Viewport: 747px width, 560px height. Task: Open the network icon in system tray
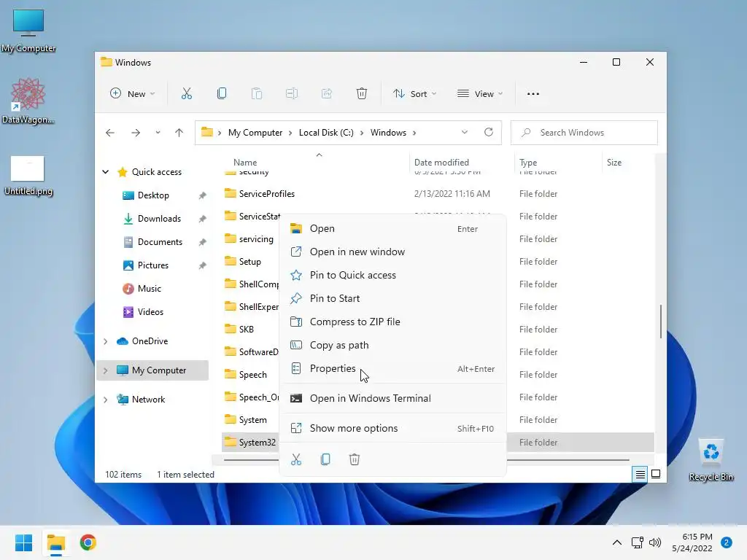pyautogui.click(x=637, y=542)
